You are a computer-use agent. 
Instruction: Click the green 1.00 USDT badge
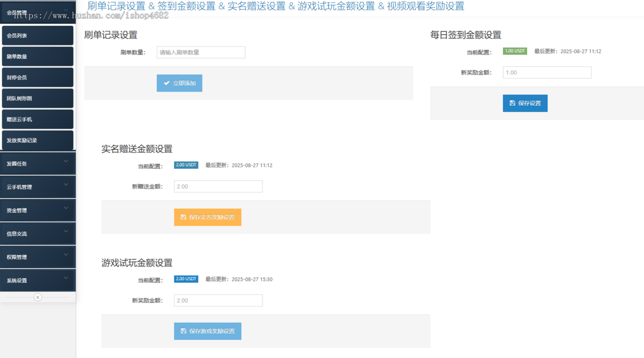(515, 51)
